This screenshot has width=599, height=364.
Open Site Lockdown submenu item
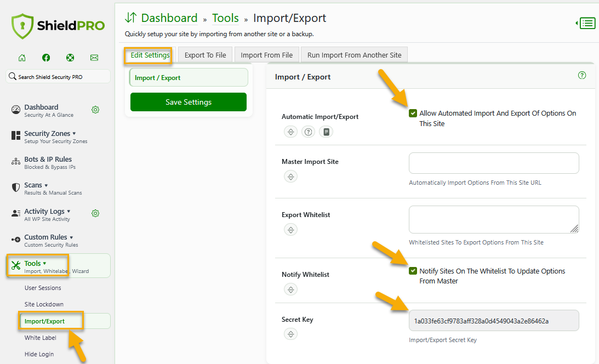[x=44, y=304]
